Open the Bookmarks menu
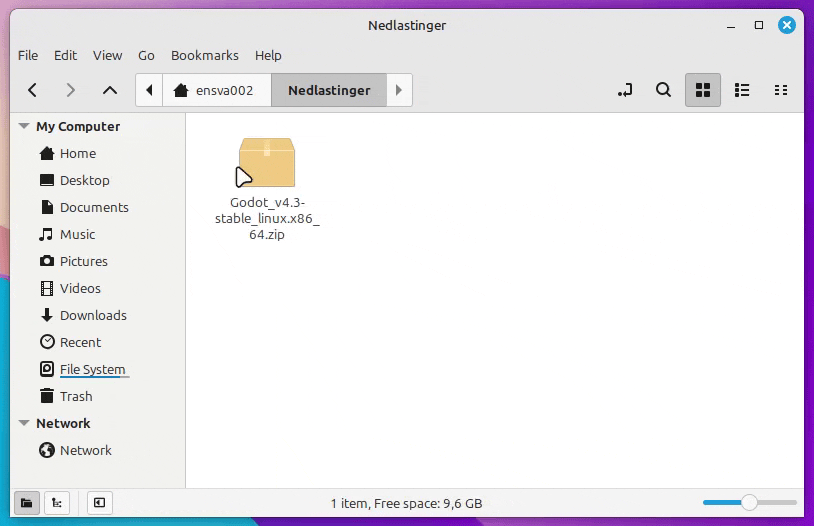Image resolution: width=814 pixels, height=526 pixels. coord(204,55)
